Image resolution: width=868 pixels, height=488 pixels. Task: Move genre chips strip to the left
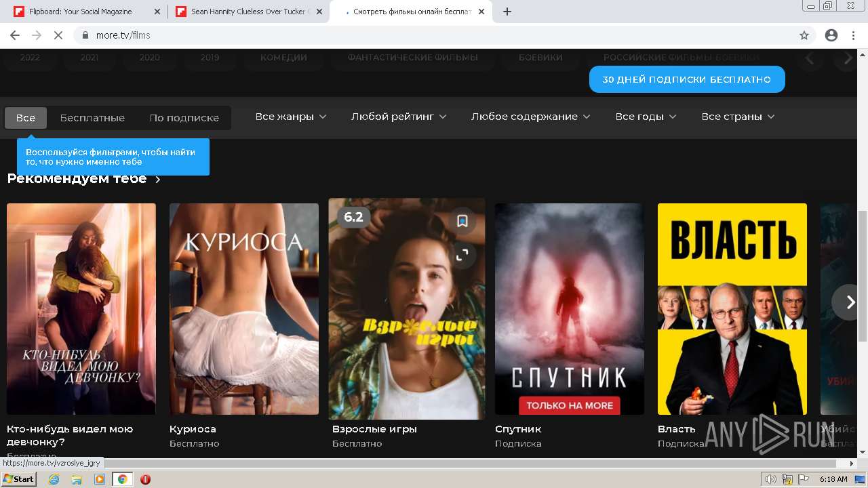[810, 59]
